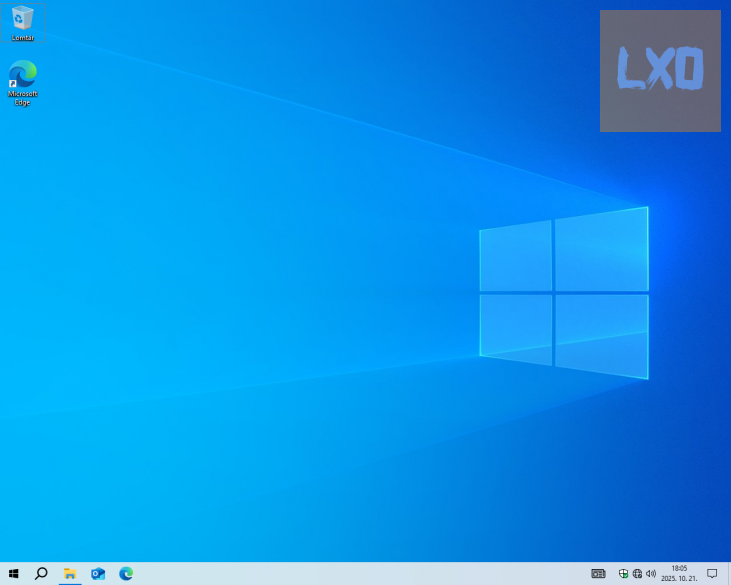
Task: Select the Lomtár recycle bin desktop icon
Action: point(22,17)
